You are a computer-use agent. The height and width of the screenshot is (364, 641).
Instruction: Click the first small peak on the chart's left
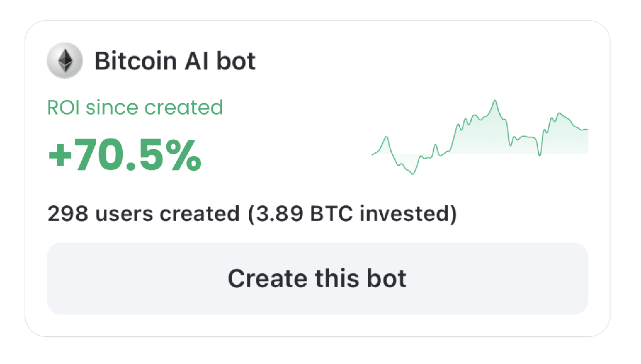[386, 137]
